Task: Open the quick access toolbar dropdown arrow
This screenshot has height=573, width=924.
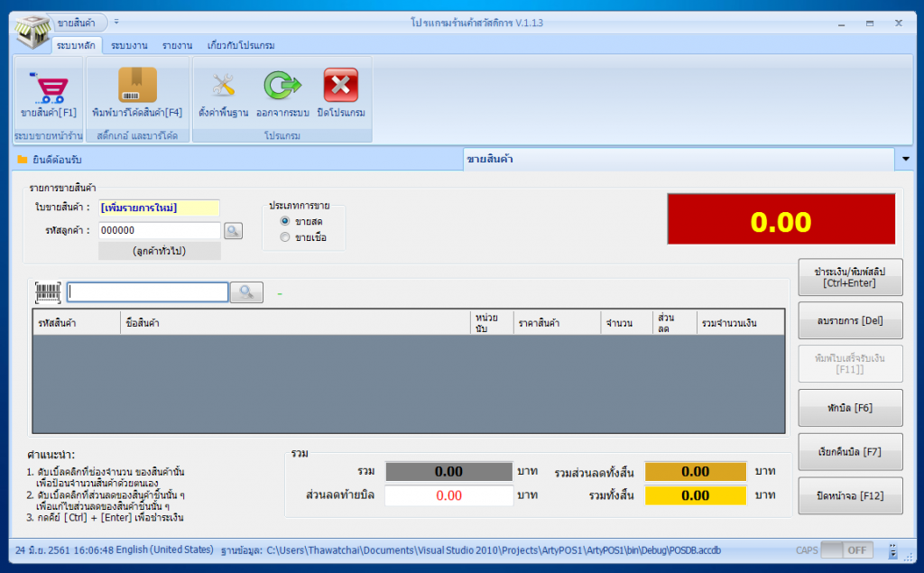Action: click(116, 22)
